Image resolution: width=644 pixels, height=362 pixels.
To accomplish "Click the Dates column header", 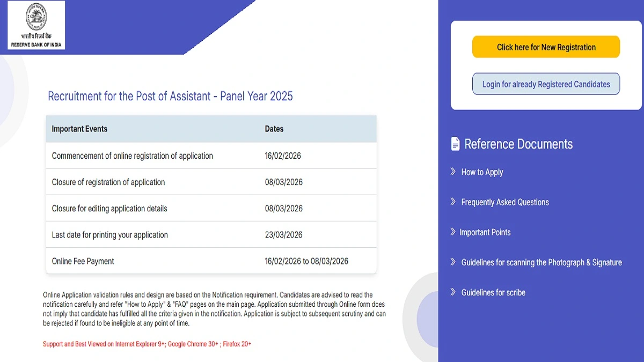I will pos(274,129).
